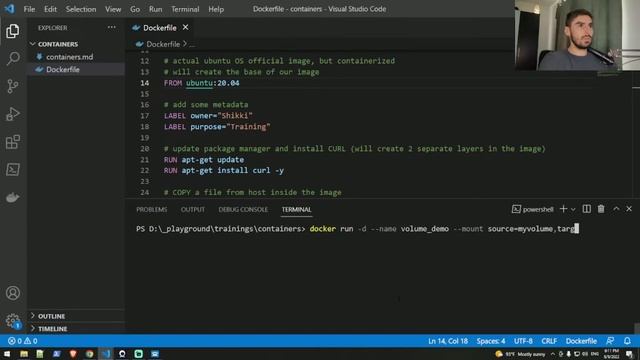Click LABEL owner="Shikki" line
The width and height of the screenshot is (640, 360).
pyautogui.click(x=208, y=116)
